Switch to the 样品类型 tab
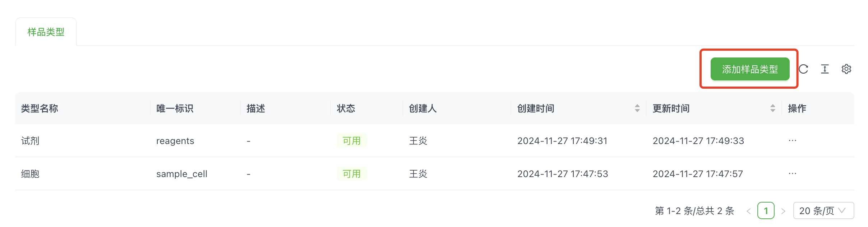The image size is (868, 227). click(46, 32)
